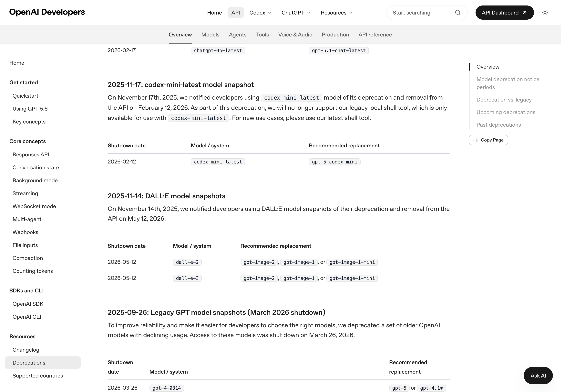The height and width of the screenshot is (392, 565).
Task: Click the dall-e-2 model cell
Action: coord(187,262)
